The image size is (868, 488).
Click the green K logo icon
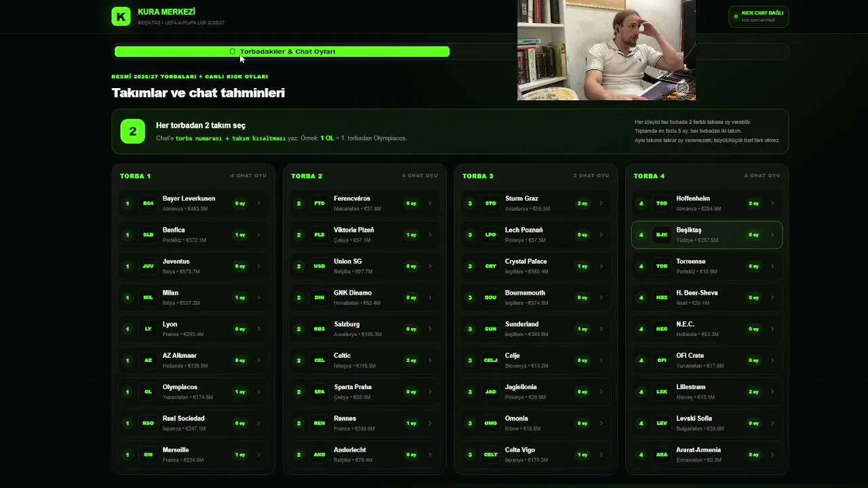[121, 17]
